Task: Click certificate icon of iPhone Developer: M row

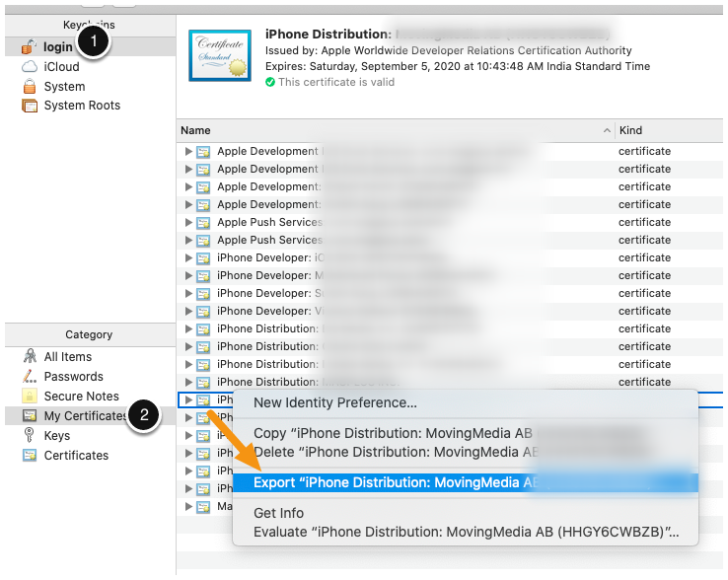Action: click(x=203, y=276)
